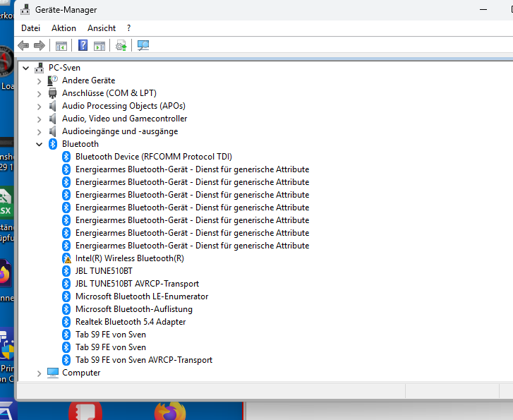Select the Audio, Video und Gamecontroller label
The width and height of the screenshot is (513, 420).
click(124, 119)
